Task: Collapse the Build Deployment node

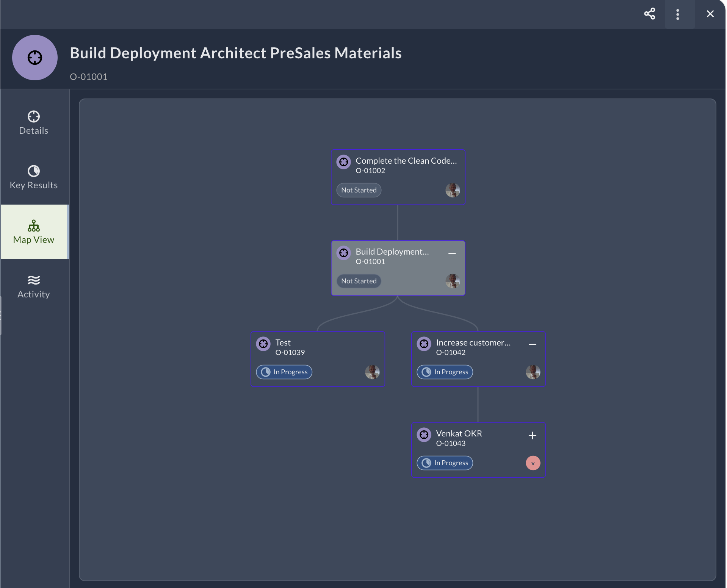Action: [x=452, y=253]
